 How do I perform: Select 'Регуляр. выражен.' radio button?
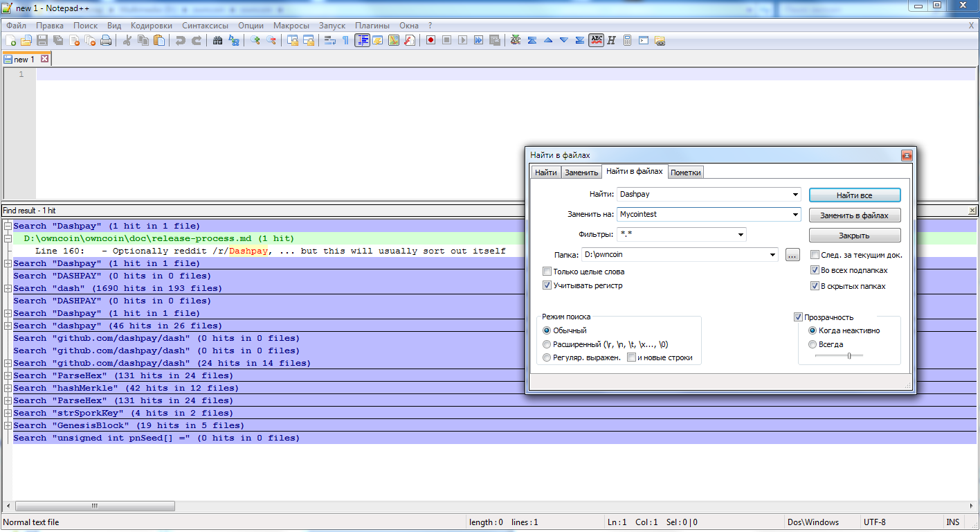[547, 358]
